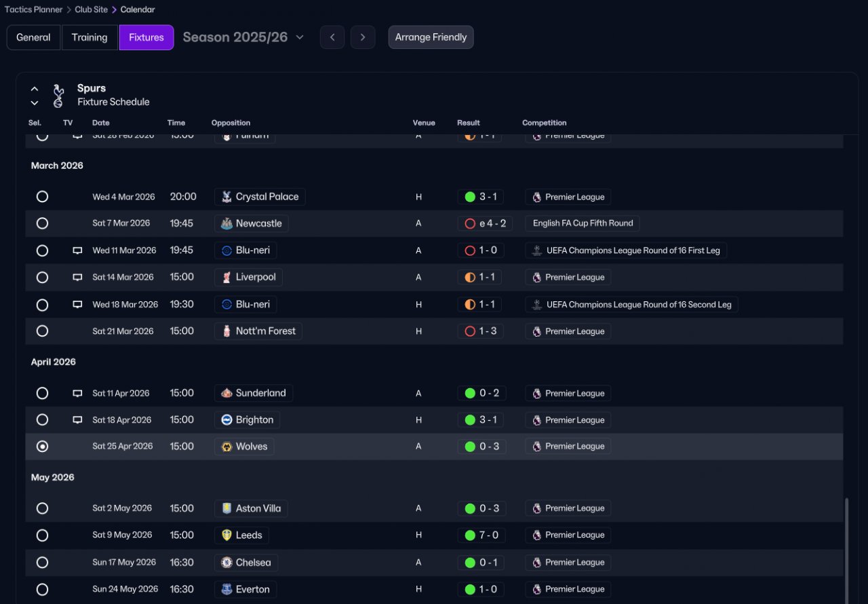868x604 pixels.
Task: Open the Premier League chip in Wolves row
Action: point(568,447)
